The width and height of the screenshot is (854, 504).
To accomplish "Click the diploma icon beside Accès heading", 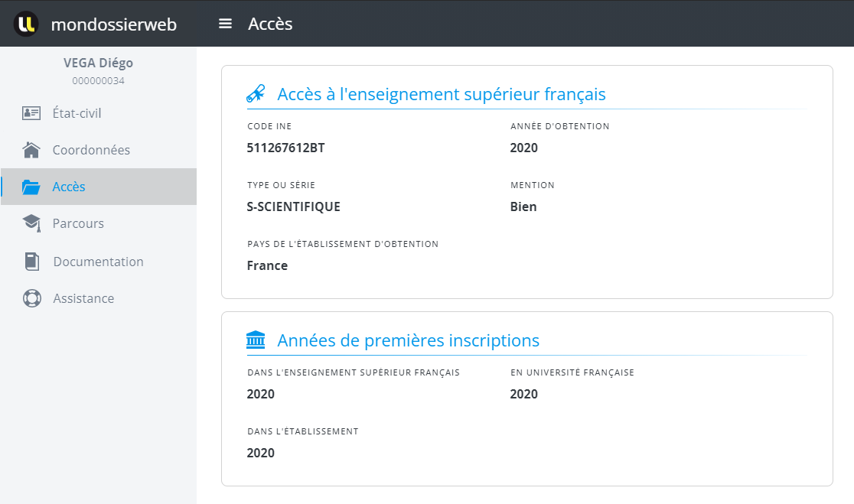I will pos(256,94).
